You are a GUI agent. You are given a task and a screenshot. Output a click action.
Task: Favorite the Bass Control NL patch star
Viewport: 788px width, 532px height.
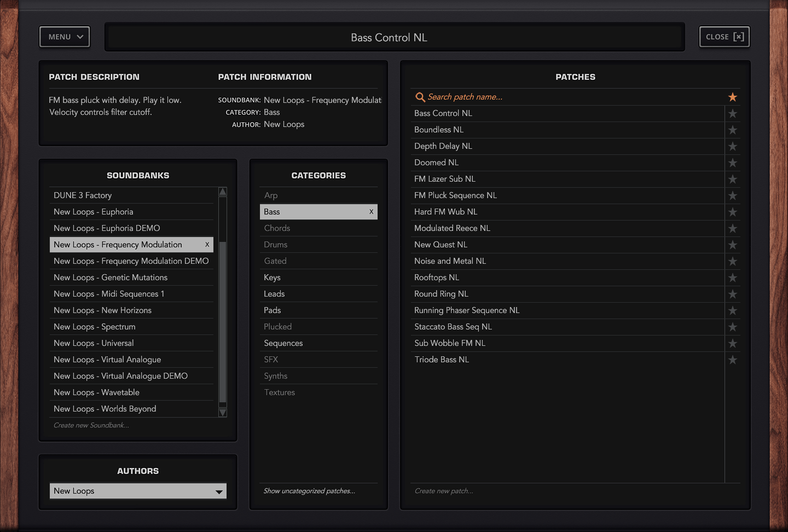tap(733, 113)
